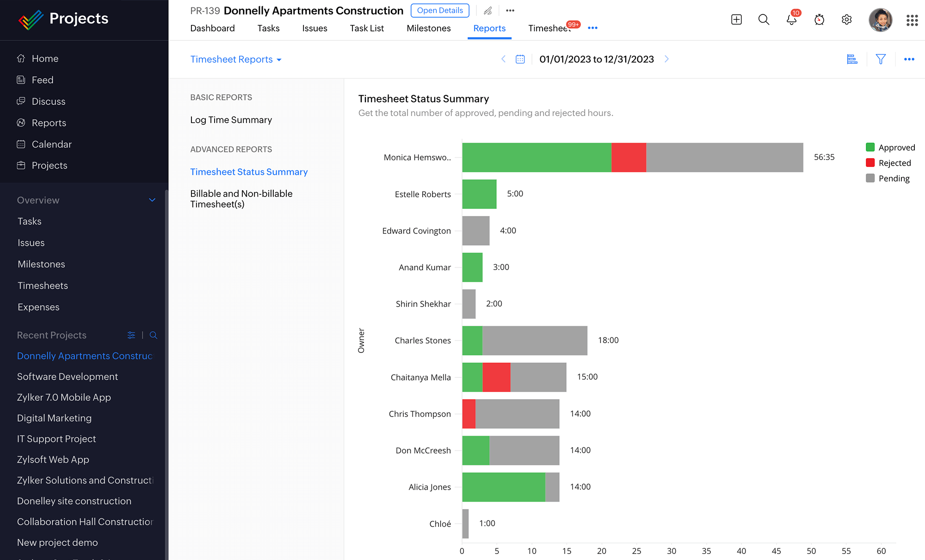Open the apps grid launcher icon
Image resolution: width=925 pixels, height=560 pixels.
coord(912,20)
